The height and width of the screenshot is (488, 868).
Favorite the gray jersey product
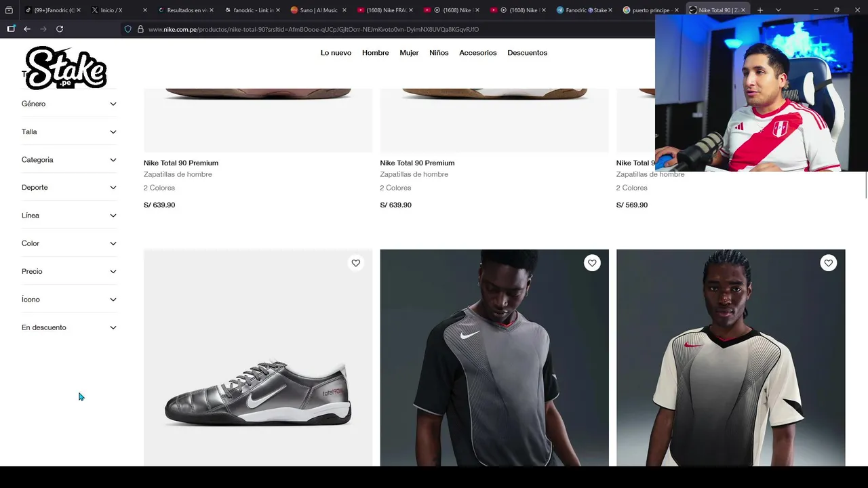592,263
